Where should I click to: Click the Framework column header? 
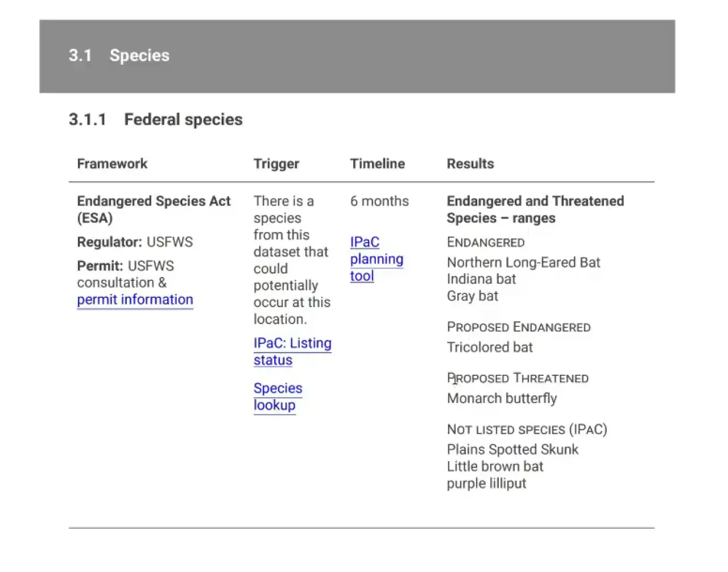pos(112,164)
